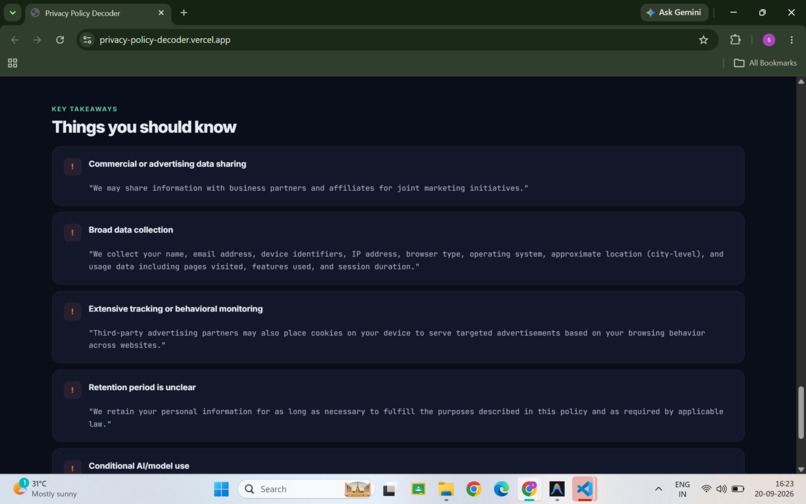Open the volume speaker tray icon
This screenshot has width=806, height=504.
(x=721, y=489)
